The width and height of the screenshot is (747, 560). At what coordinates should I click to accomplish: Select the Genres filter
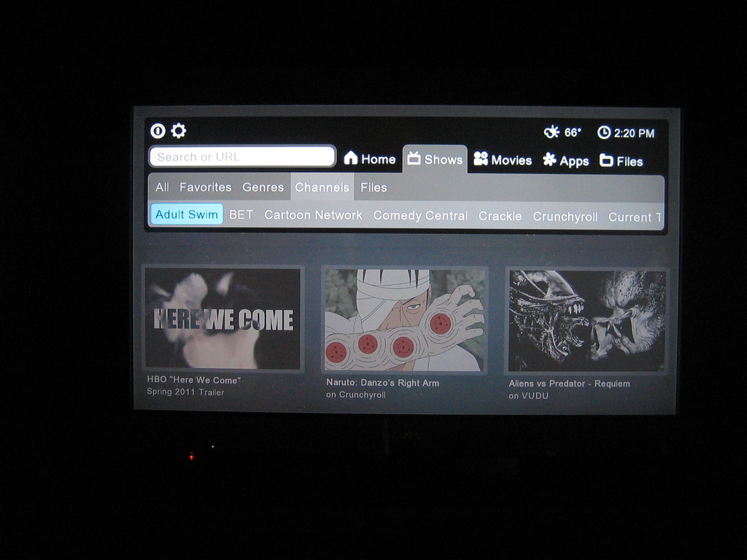pyautogui.click(x=263, y=187)
